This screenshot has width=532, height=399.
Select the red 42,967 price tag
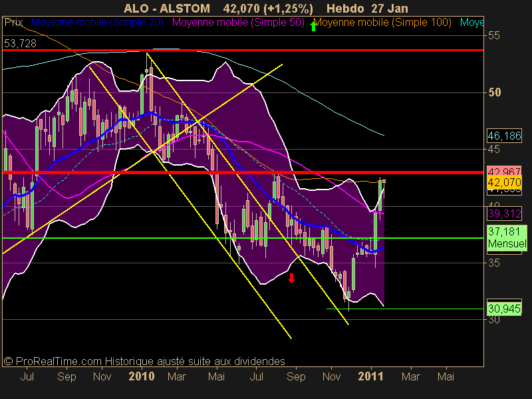point(504,170)
